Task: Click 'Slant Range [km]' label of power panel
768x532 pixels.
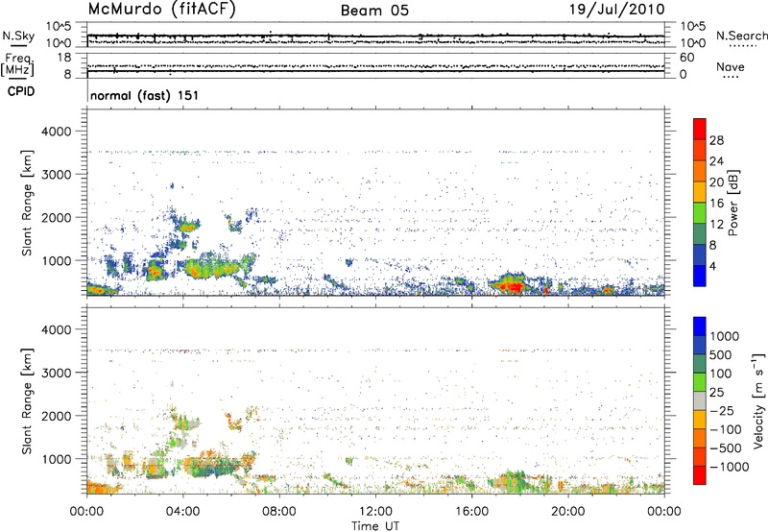Action: pos(27,203)
